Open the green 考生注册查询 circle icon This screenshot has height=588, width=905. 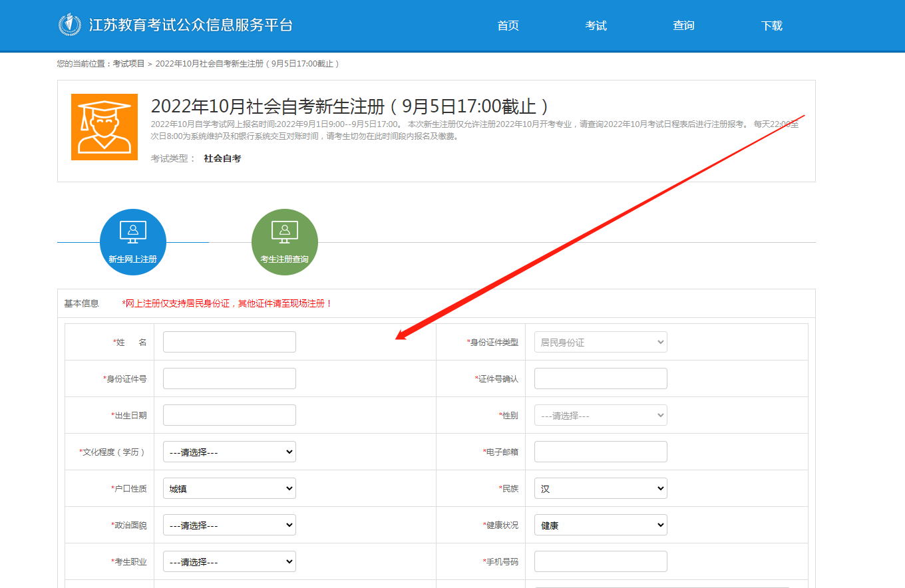pos(285,242)
